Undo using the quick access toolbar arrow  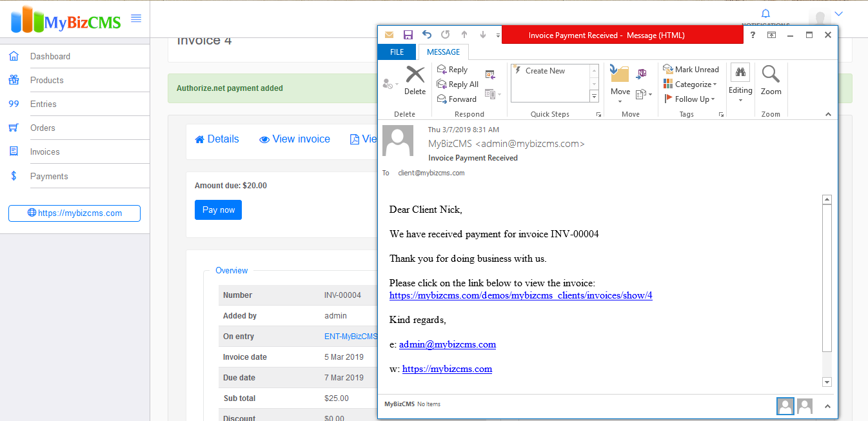[x=426, y=35]
